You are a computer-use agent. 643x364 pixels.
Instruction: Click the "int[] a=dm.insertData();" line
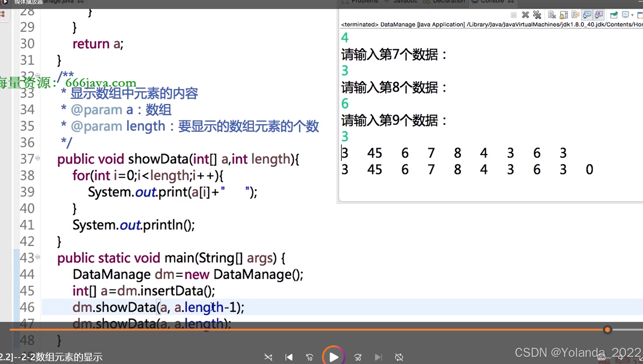click(x=144, y=291)
